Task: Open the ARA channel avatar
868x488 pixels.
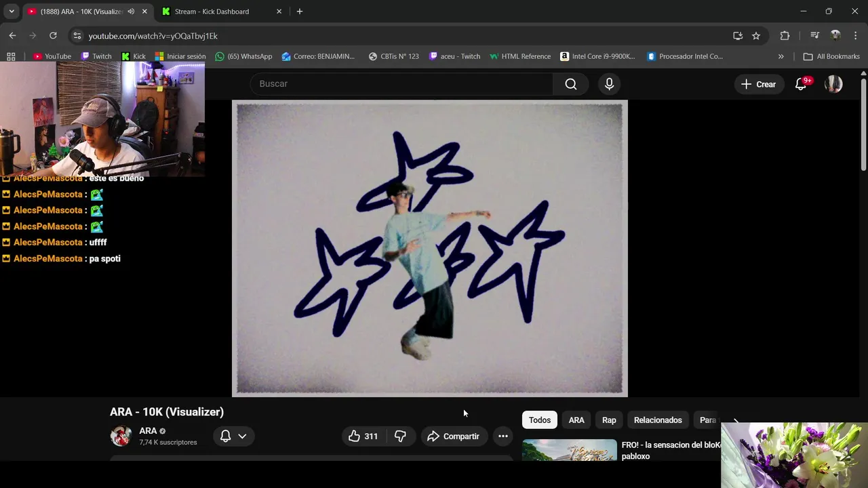Action: 121,436
